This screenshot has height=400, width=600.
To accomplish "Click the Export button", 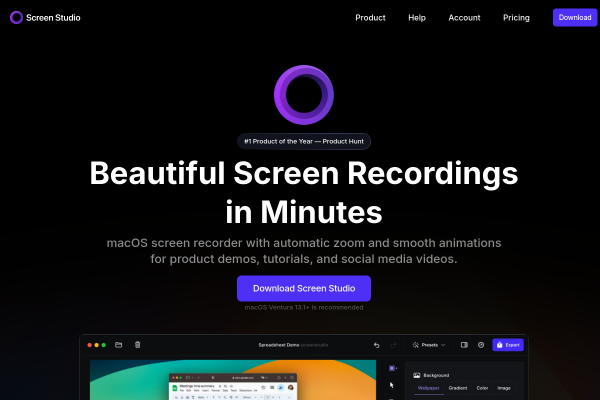I will (x=508, y=345).
